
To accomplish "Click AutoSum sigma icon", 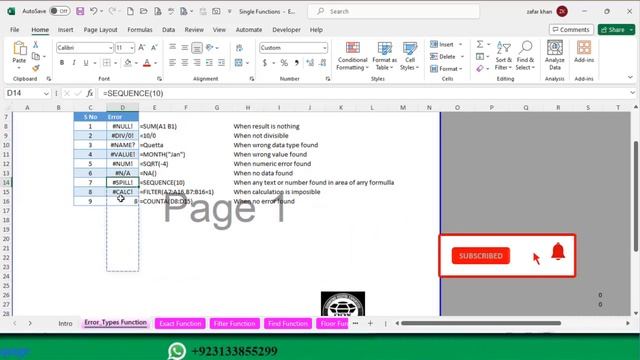I will 480,44.
